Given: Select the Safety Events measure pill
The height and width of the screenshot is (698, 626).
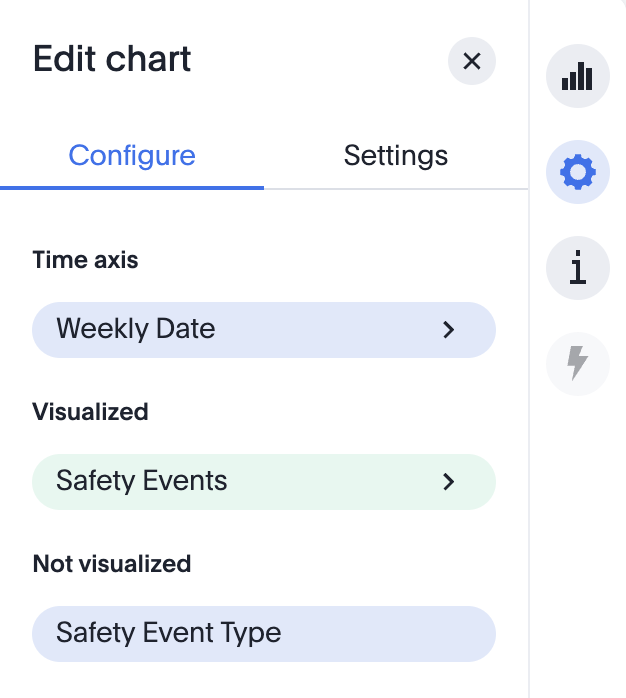Looking at the screenshot, I should point(142,481).
